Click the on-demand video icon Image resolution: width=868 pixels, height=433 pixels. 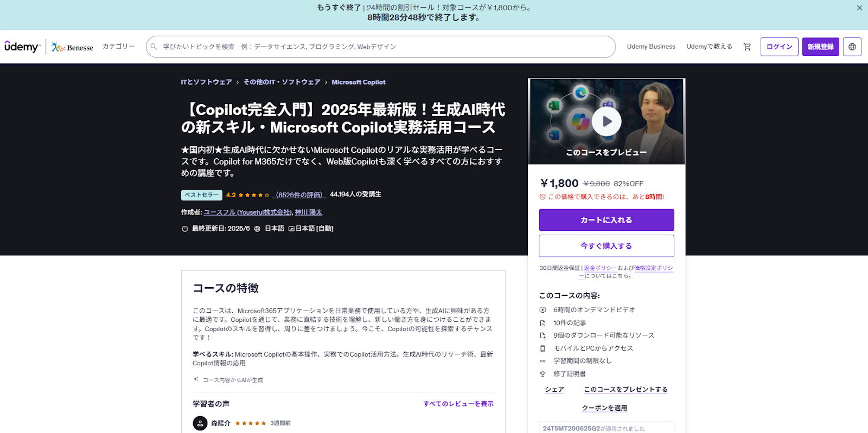542,310
